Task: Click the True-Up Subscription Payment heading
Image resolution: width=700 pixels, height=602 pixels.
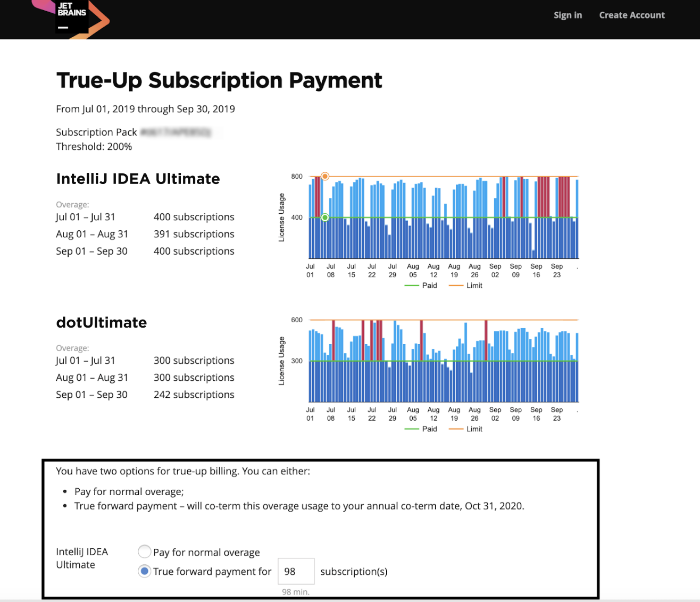Action: 219,80
